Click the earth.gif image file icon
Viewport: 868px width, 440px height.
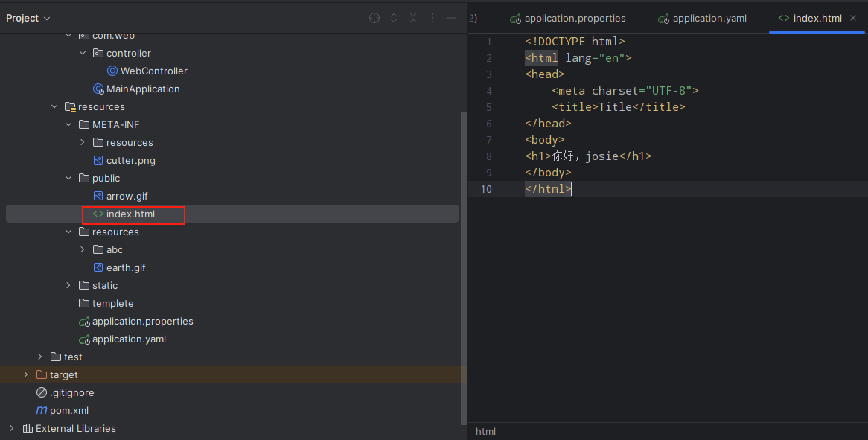98,267
